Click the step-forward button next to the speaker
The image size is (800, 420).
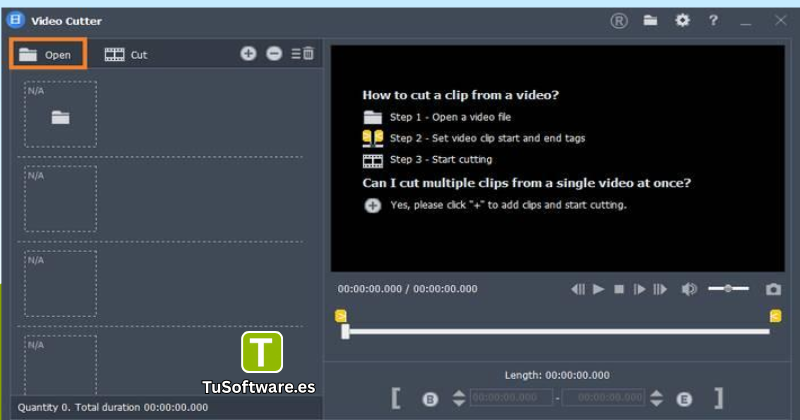point(660,289)
